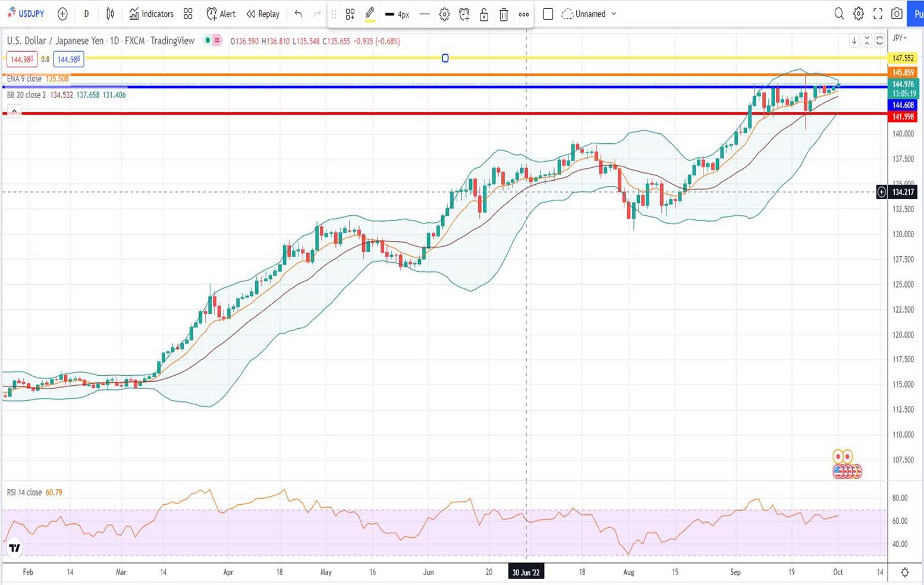Click the Alert button

221,14
